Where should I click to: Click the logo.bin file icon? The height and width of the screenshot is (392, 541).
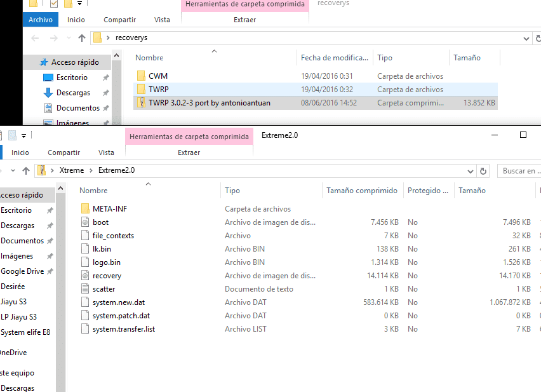pyautogui.click(x=85, y=262)
